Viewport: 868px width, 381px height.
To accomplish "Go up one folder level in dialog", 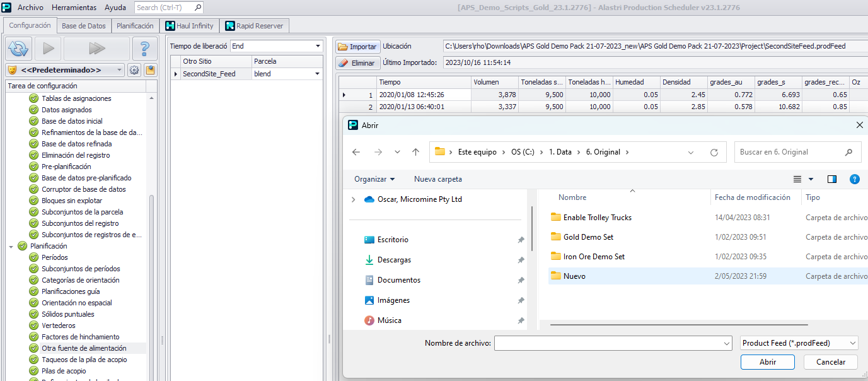I will [415, 152].
